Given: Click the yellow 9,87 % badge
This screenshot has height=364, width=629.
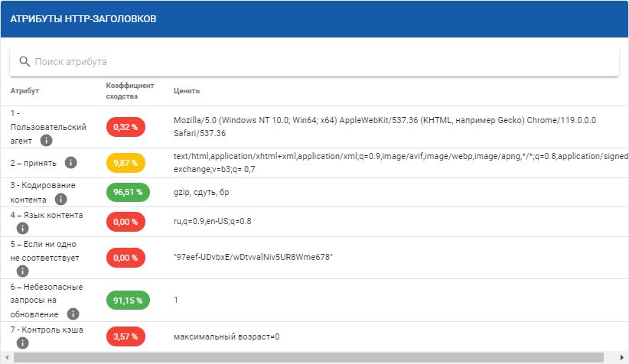Looking at the screenshot, I should tap(125, 162).
